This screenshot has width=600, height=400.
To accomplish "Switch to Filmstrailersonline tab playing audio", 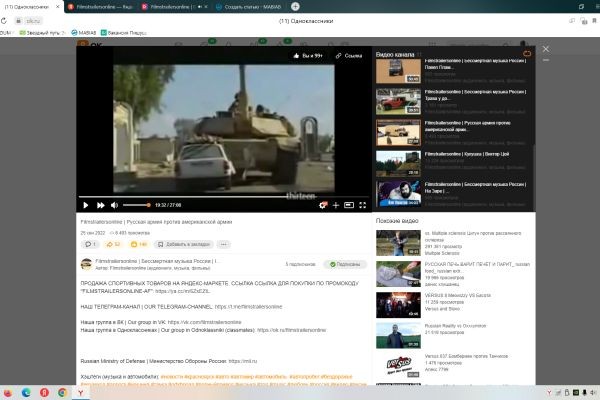I will point(174,7).
